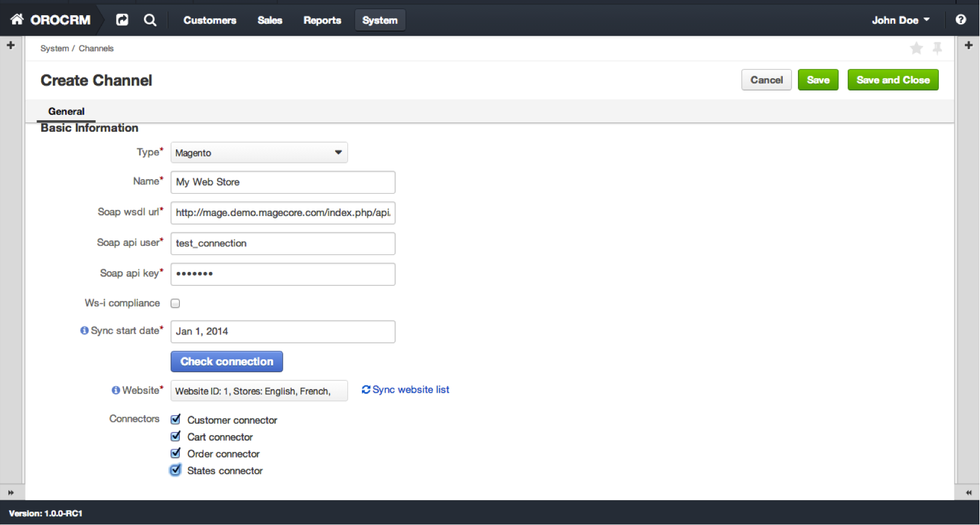Image resolution: width=980 pixels, height=525 pixels.
Task: Click the System breadcrumb link
Action: point(55,49)
